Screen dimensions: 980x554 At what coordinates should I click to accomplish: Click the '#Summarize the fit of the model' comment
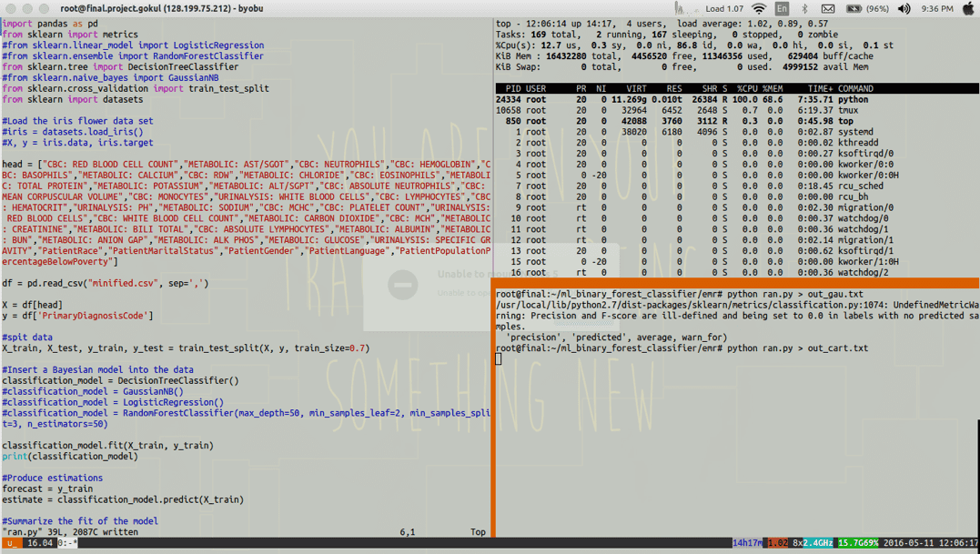[x=80, y=521]
